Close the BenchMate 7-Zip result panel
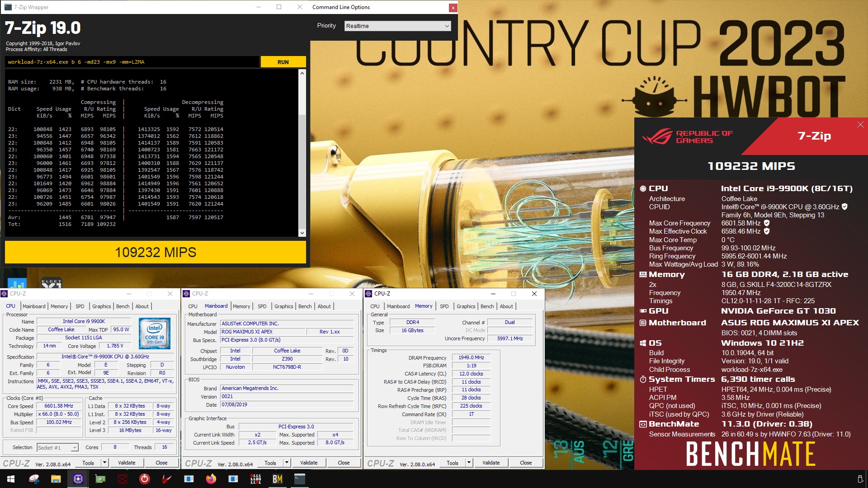This screenshot has width=868, height=488. (860, 125)
